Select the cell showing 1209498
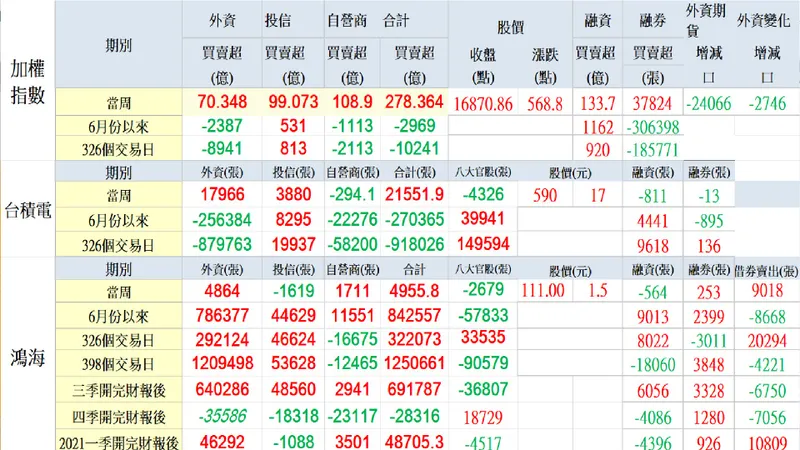This screenshot has height=450, width=800. click(222, 363)
